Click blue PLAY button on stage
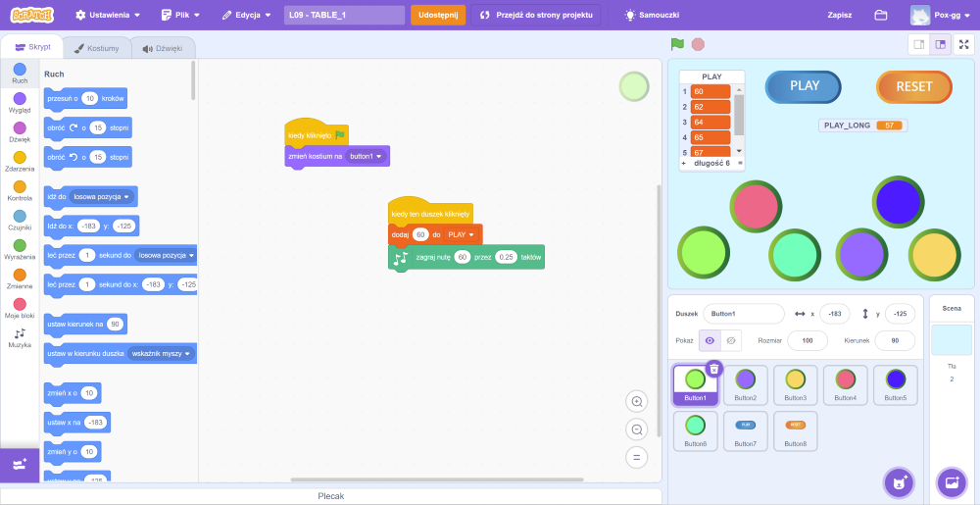 [804, 86]
